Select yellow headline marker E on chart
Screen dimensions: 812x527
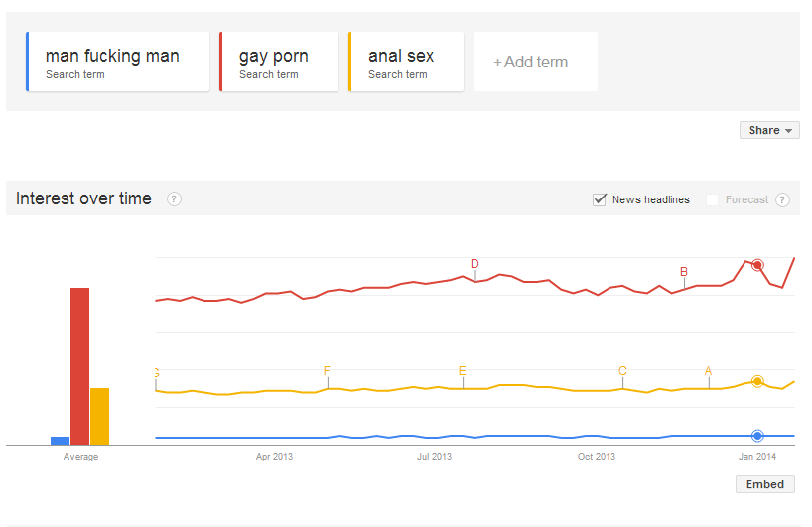tap(463, 370)
